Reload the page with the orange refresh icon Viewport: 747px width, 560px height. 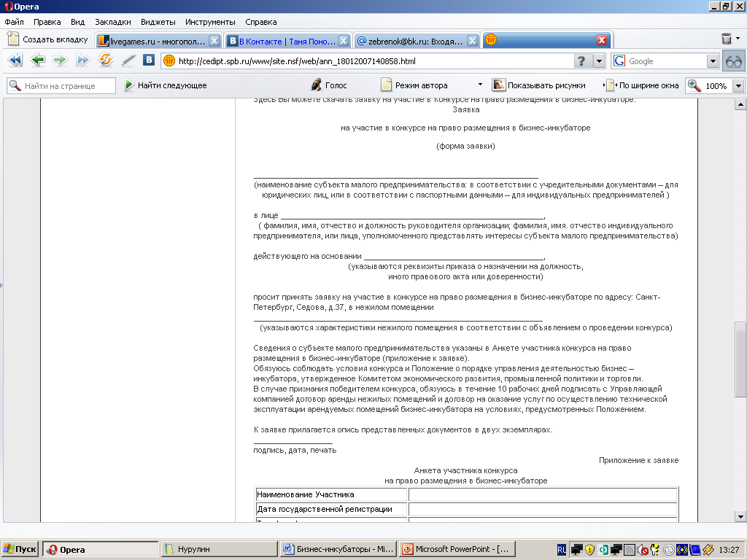coord(105,60)
